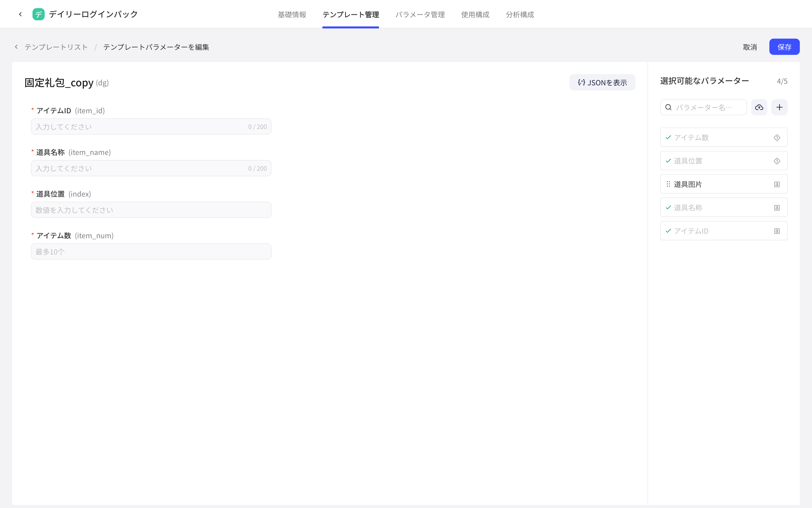Toggle the checkmark on 道具位置 parameter
Image resolution: width=812 pixels, height=508 pixels.
[668, 161]
